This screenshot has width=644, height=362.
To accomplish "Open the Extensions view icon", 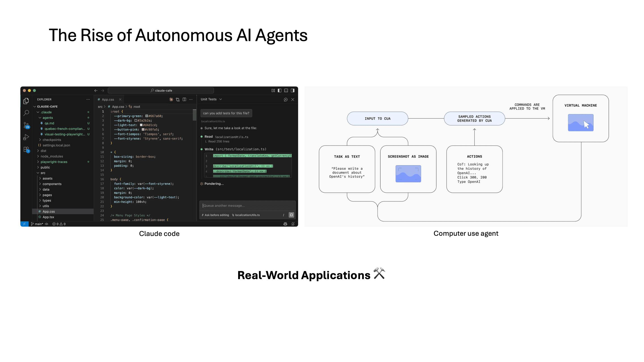I will pyautogui.click(x=26, y=149).
